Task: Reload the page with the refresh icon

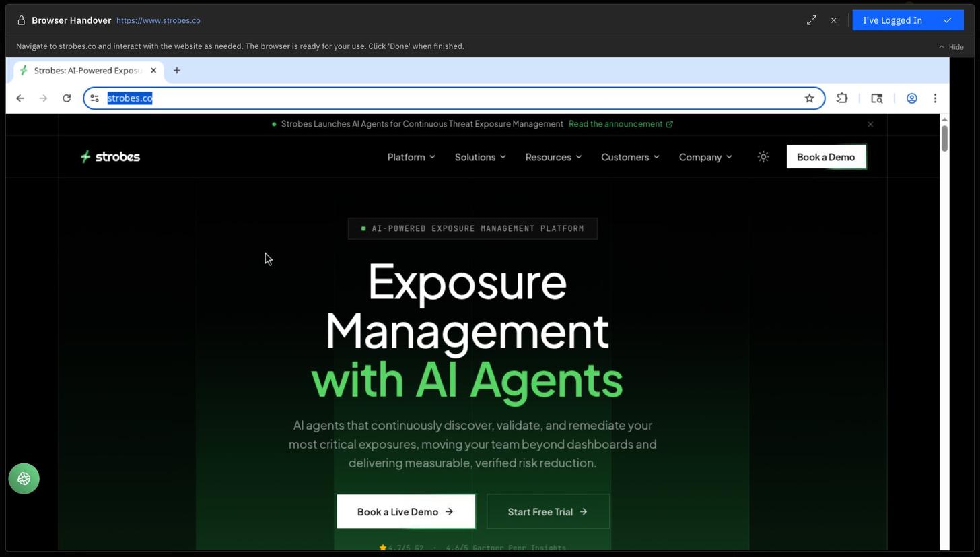Action: [67, 98]
